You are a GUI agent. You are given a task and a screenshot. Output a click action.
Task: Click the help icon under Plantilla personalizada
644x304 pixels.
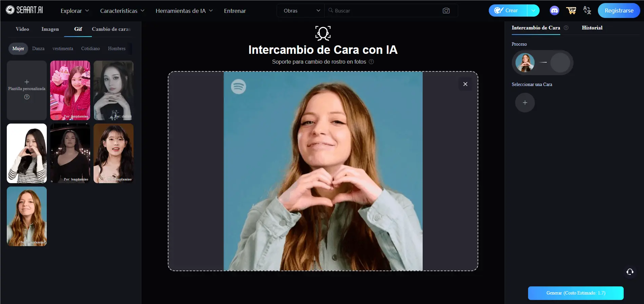pyautogui.click(x=27, y=97)
